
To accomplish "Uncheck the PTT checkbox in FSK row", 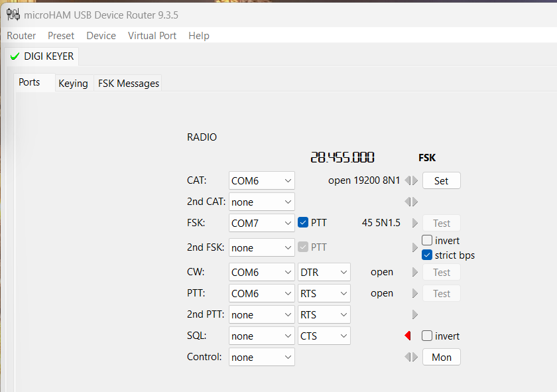I will [x=303, y=223].
